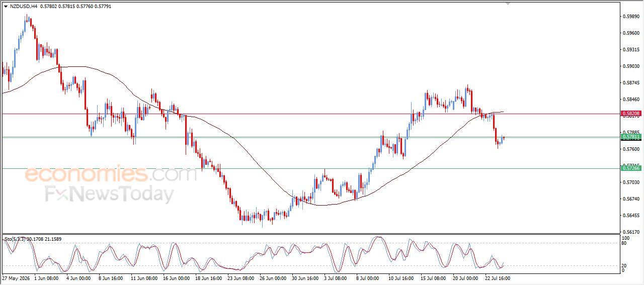
Task: Click the 1 Jun 08:00 time label
Action: [x=46, y=277]
